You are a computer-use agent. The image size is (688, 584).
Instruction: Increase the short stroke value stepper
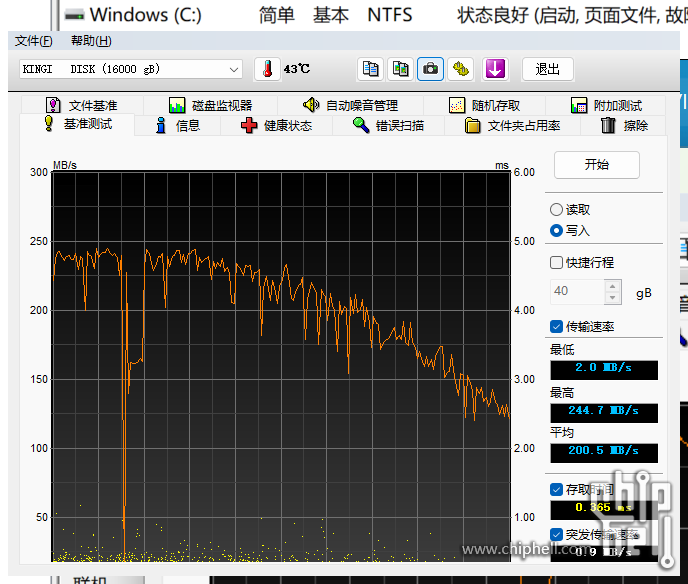pyautogui.click(x=613, y=286)
